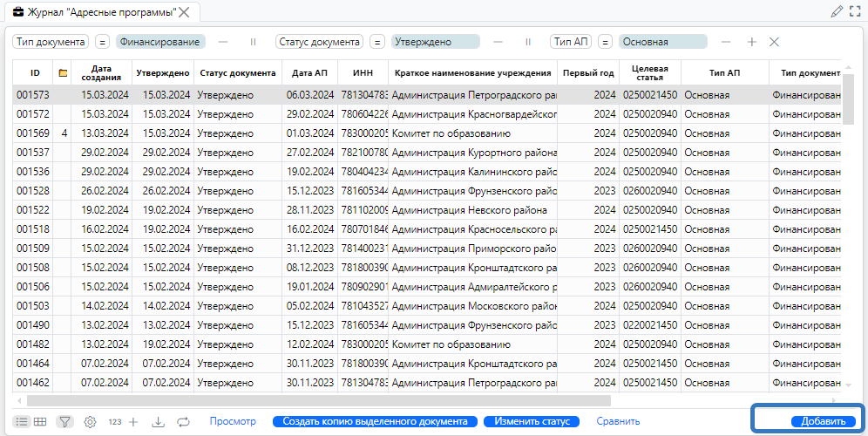Clear all filters with the X icon
The width and height of the screenshot is (868, 436).
[x=774, y=42]
